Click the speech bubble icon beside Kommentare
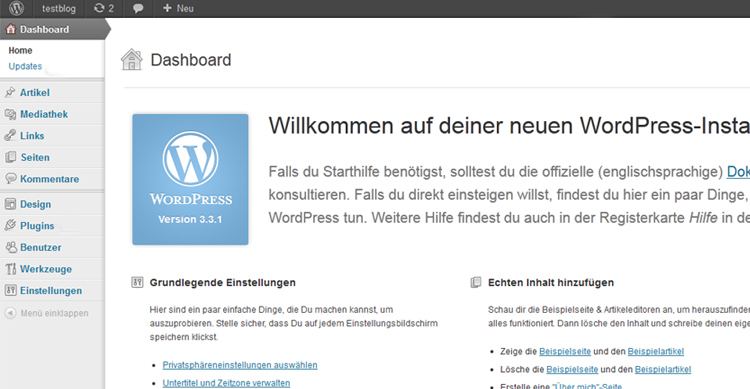This screenshot has height=389, width=750. (10, 178)
